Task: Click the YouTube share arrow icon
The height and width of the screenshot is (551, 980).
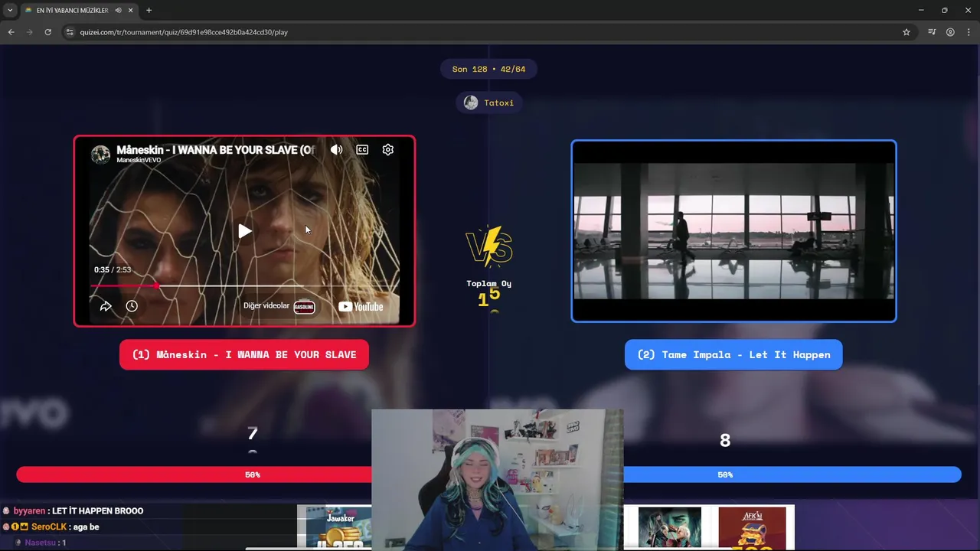Action: click(x=106, y=306)
